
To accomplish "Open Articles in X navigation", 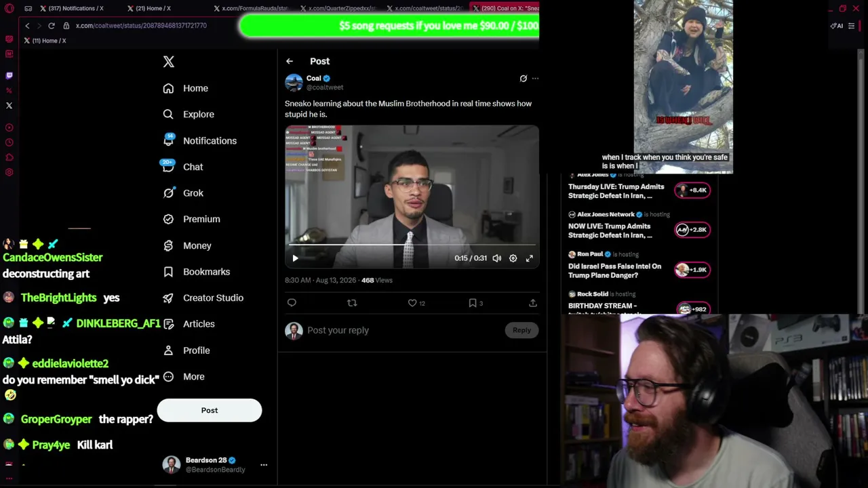I will point(189,324).
